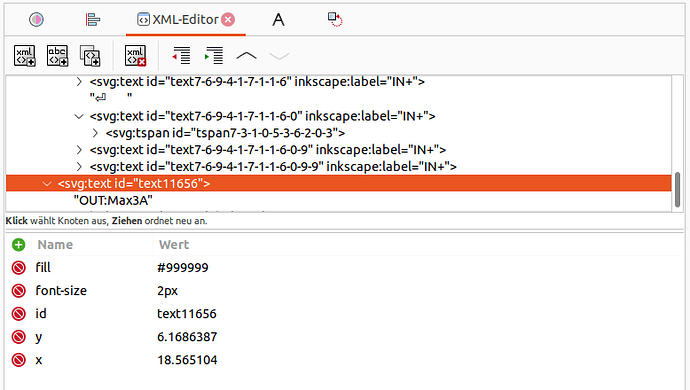
Task: Delete the y attribute
Action: (18, 337)
